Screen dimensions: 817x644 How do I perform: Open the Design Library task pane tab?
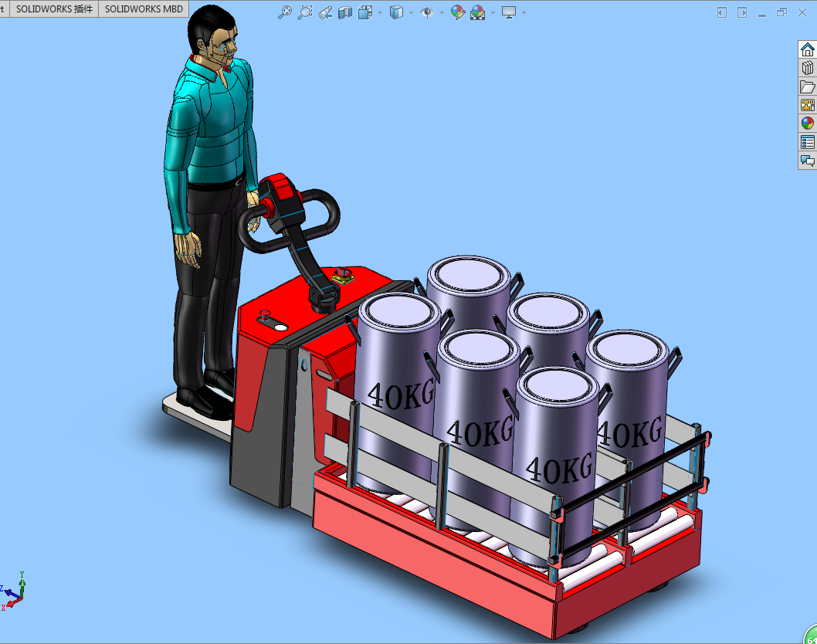click(x=808, y=68)
